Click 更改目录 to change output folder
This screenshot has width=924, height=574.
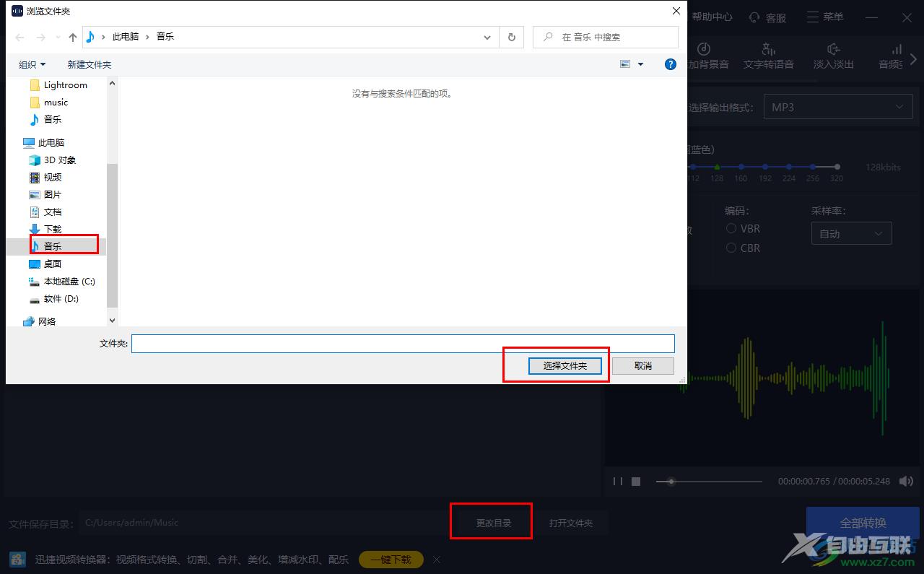[x=494, y=523]
